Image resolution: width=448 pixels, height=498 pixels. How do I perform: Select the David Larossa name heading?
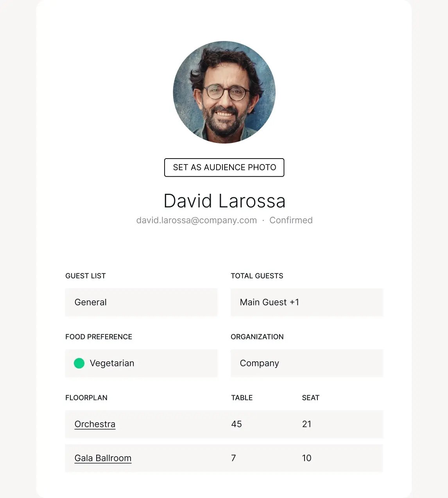point(224,201)
